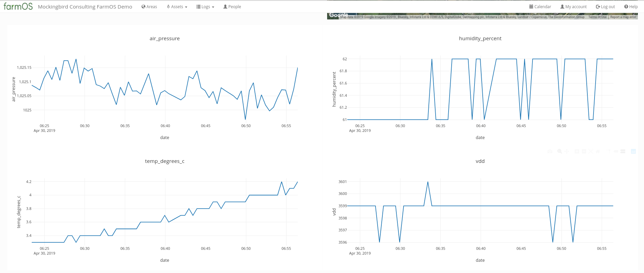Select the Pan tool in chart modebar
This screenshot has height=273, width=644.
tap(567, 151)
